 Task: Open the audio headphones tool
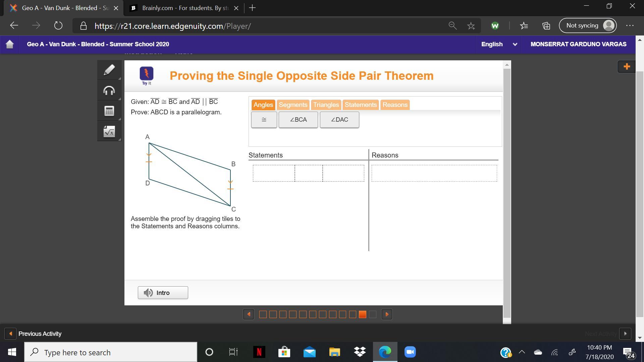click(109, 90)
